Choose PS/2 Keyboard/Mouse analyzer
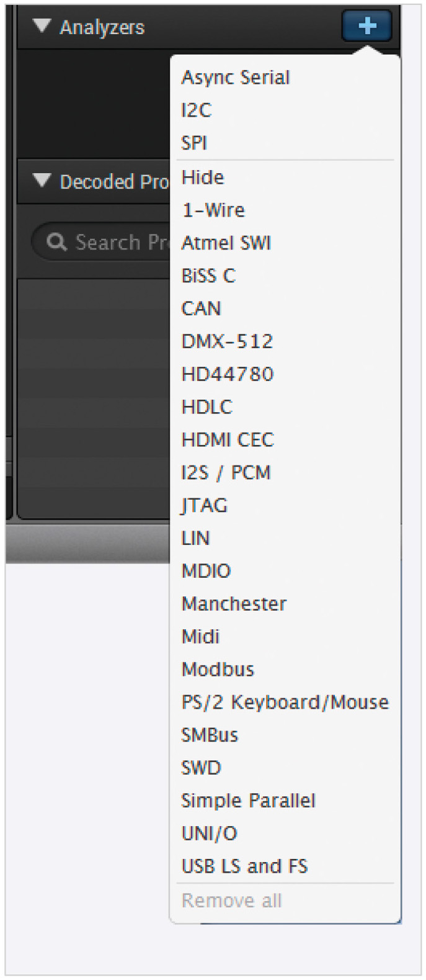 click(285, 703)
